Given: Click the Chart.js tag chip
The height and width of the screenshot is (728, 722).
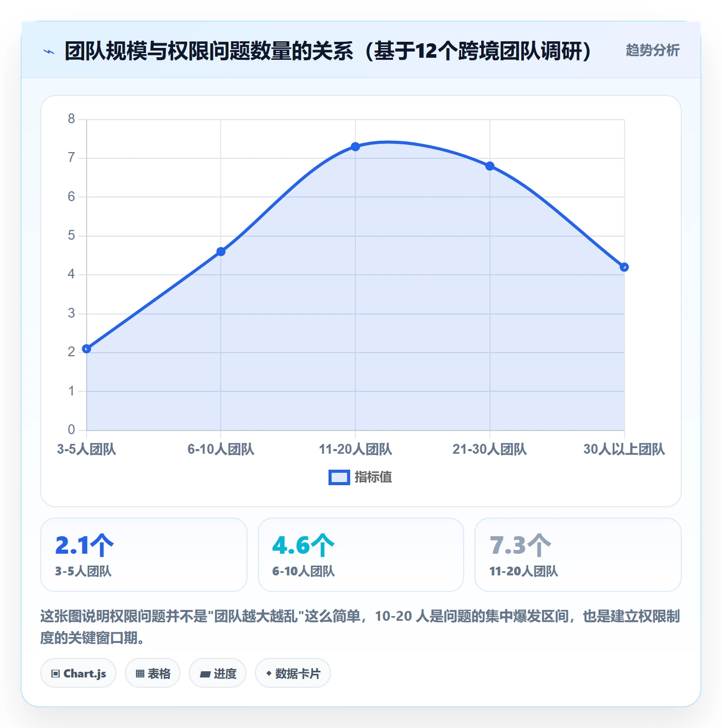Looking at the screenshot, I should pyautogui.click(x=78, y=673).
